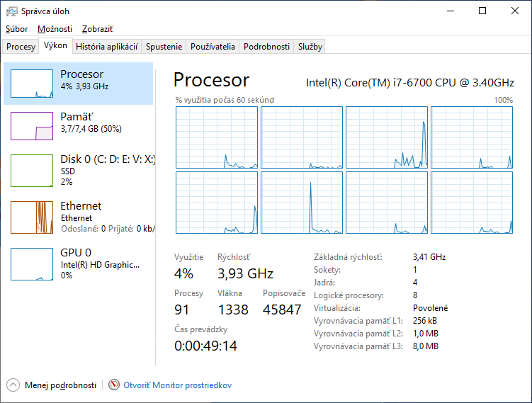532x403 pixels.
Task: Select the Disk 0 SSD graph icon
Action: coord(32,171)
